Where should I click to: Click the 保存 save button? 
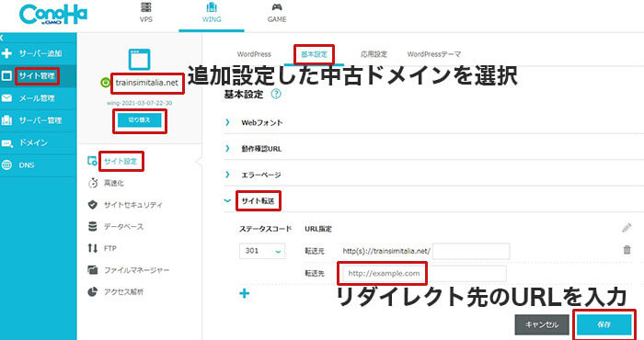point(604,324)
